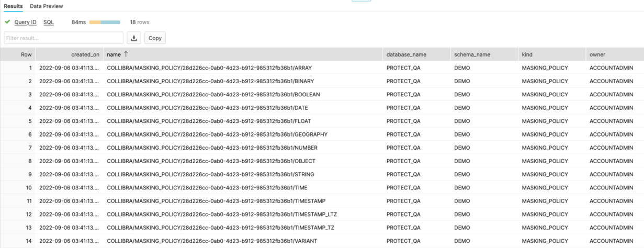Sort by the database_name column header
Screen dimensions: 644x248
[x=406, y=54]
